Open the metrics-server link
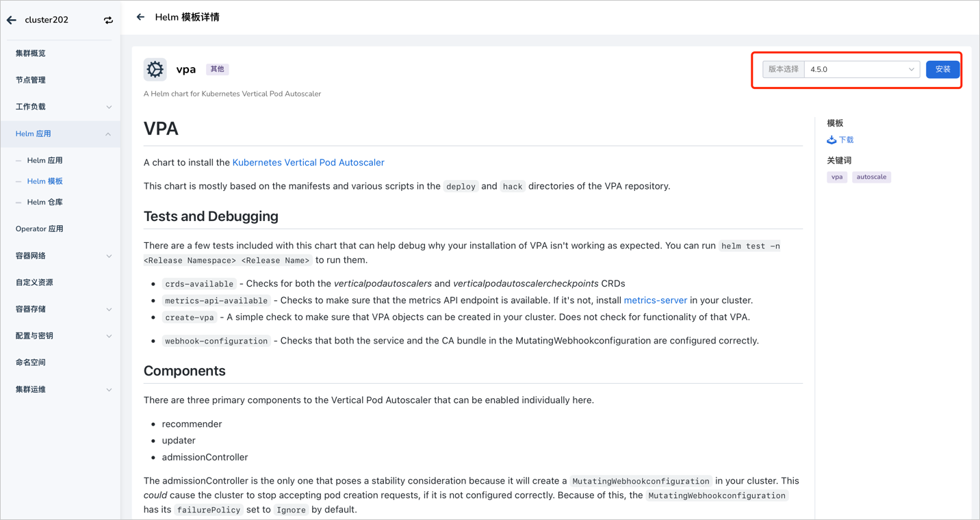The width and height of the screenshot is (980, 520). pos(655,300)
